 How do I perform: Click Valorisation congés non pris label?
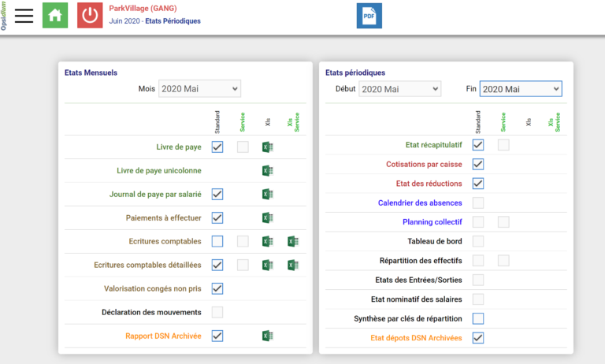click(x=152, y=288)
